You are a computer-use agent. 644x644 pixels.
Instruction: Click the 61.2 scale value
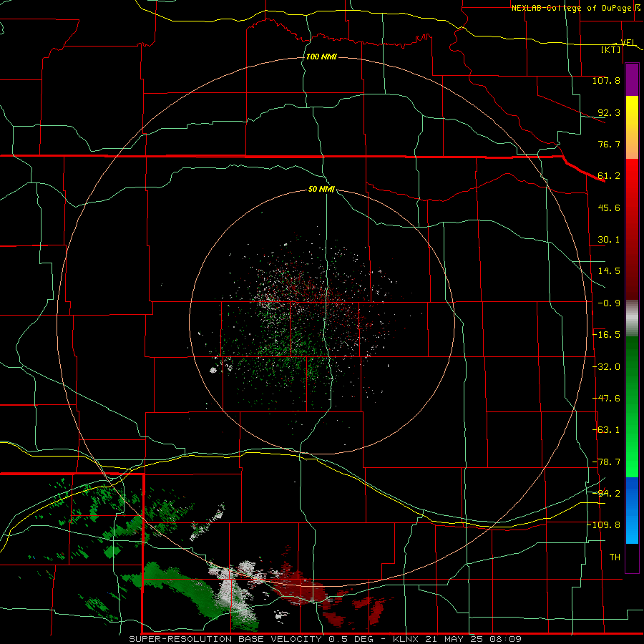pos(609,176)
